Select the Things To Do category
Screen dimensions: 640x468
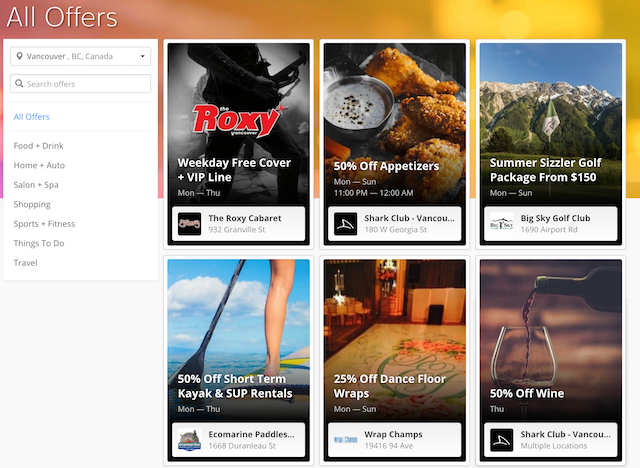pyautogui.click(x=39, y=243)
